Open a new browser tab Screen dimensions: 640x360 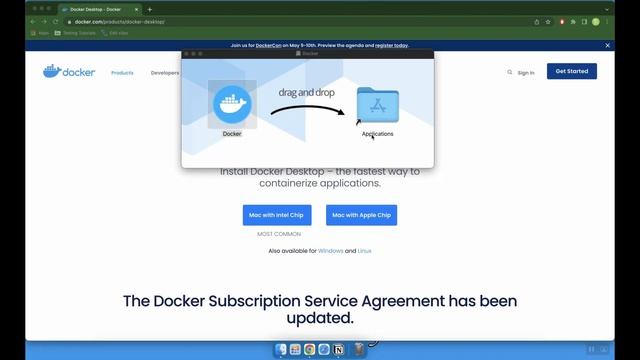point(150,9)
